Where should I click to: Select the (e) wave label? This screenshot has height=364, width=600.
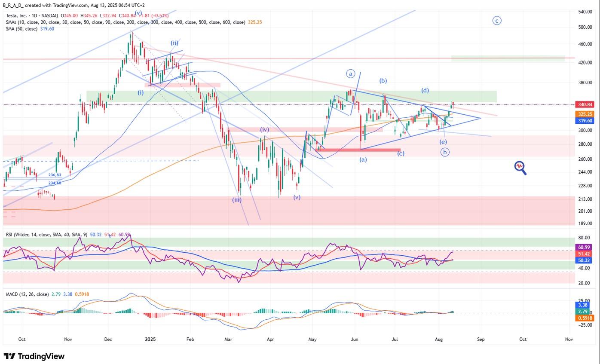click(x=443, y=142)
